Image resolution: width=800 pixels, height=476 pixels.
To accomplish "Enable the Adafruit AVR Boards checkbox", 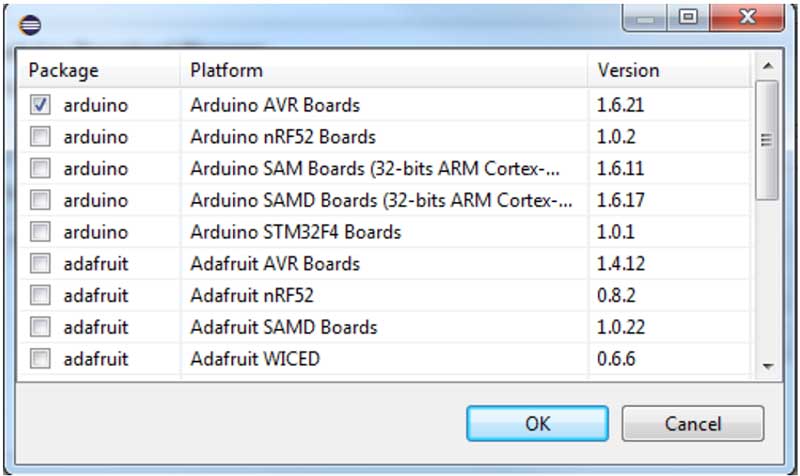I will tap(41, 264).
